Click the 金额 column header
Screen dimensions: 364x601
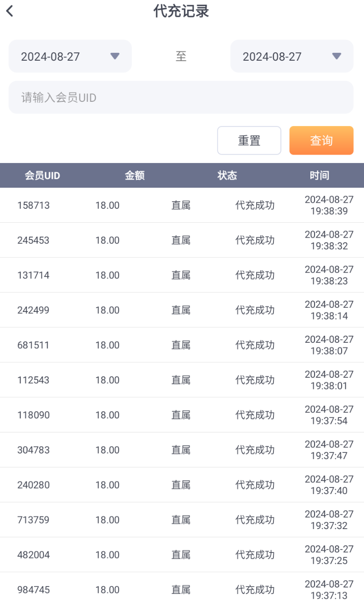click(135, 176)
